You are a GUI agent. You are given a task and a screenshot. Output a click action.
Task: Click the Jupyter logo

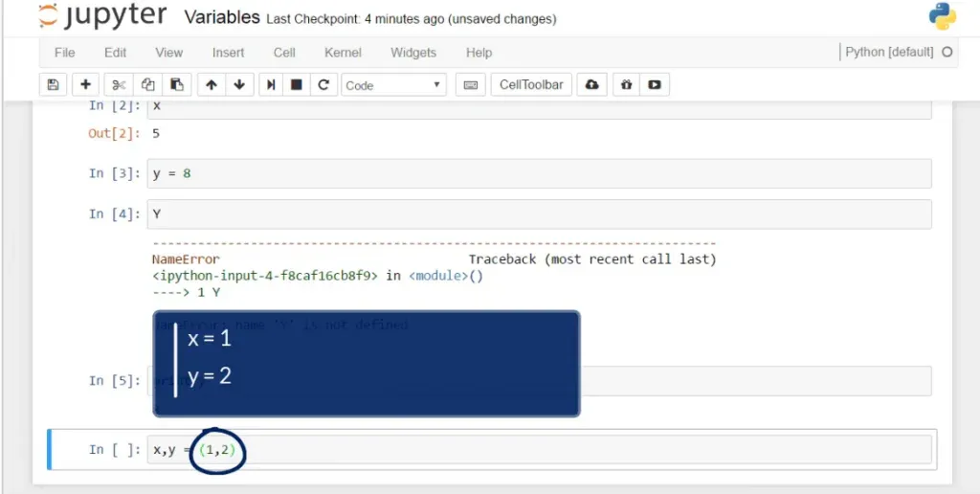(x=102, y=17)
